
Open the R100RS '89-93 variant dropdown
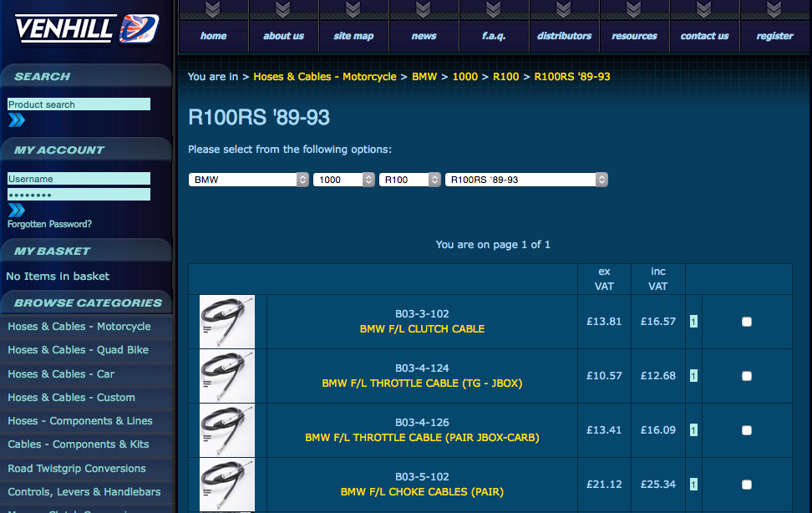(x=526, y=180)
